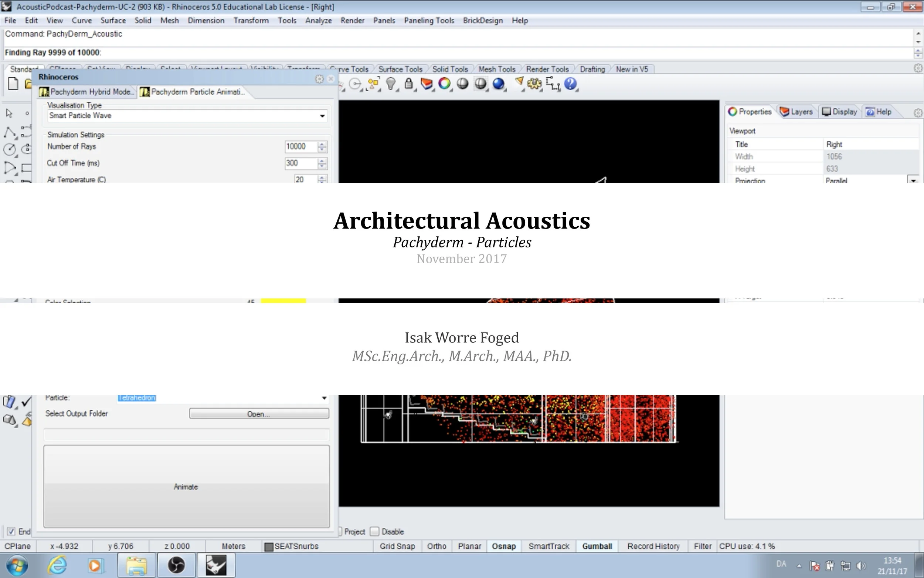Click the Object Properties color wheel icon
This screenshot has width=924, height=578.
(x=444, y=84)
